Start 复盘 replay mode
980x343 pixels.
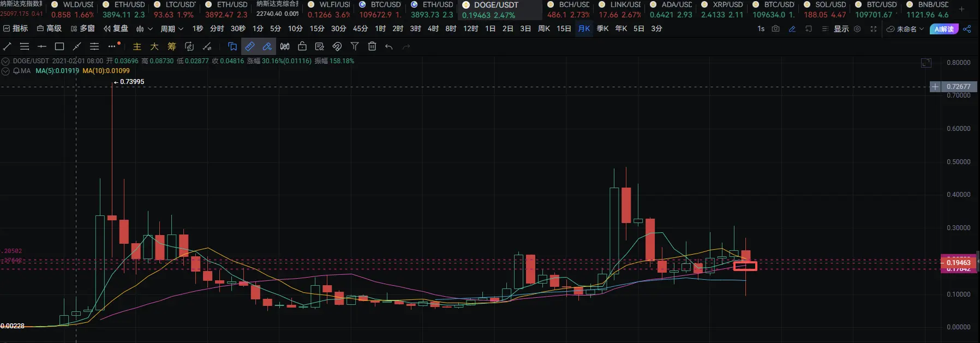coord(116,28)
